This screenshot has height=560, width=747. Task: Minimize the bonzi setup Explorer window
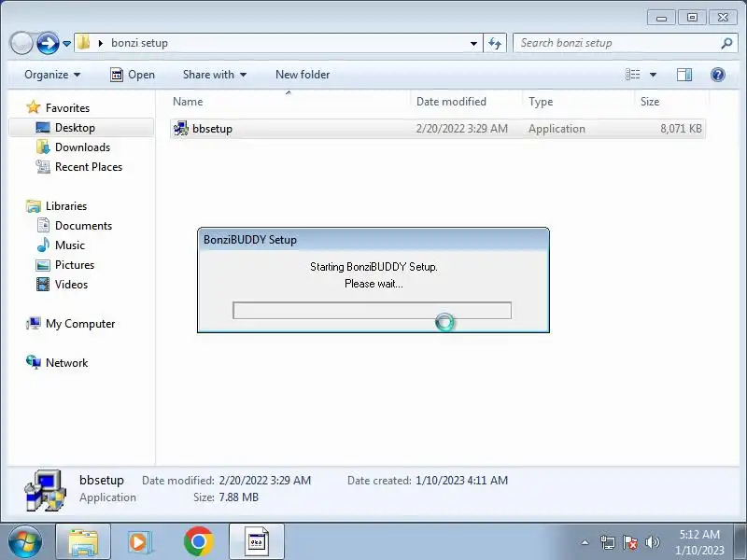[661, 18]
